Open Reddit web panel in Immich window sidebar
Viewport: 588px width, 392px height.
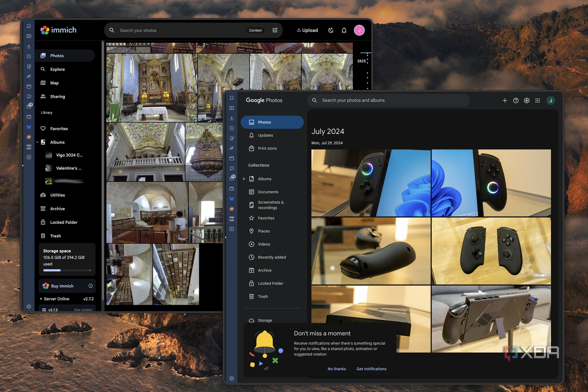coord(29,137)
